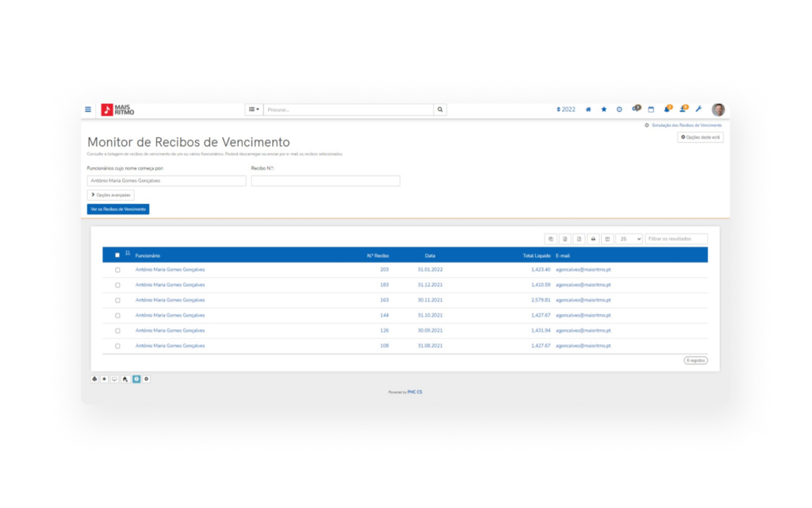The image size is (812, 508).
Task: Open the hamburger main menu
Action: [x=88, y=110]
